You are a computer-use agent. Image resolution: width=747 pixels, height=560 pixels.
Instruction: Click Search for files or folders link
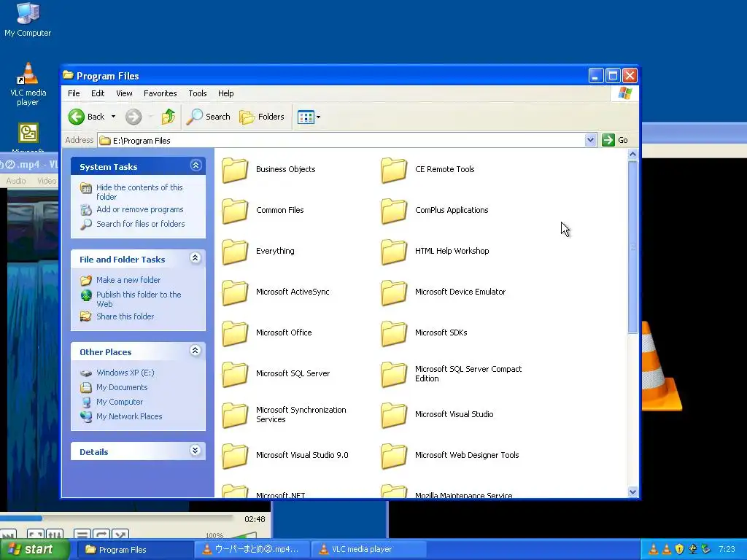141,224
